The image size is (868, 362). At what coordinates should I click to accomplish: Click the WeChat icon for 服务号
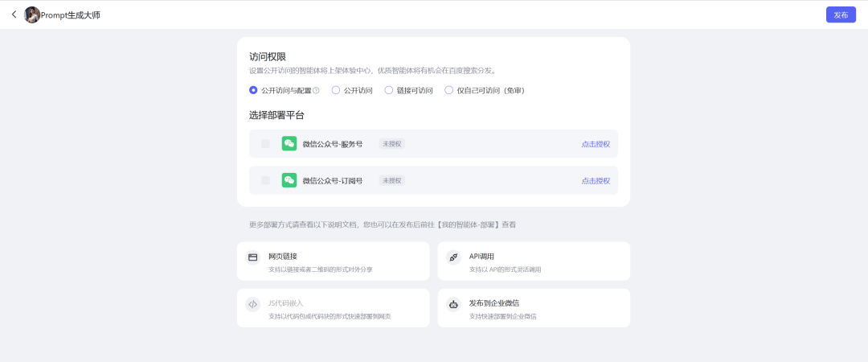[289, 143]
